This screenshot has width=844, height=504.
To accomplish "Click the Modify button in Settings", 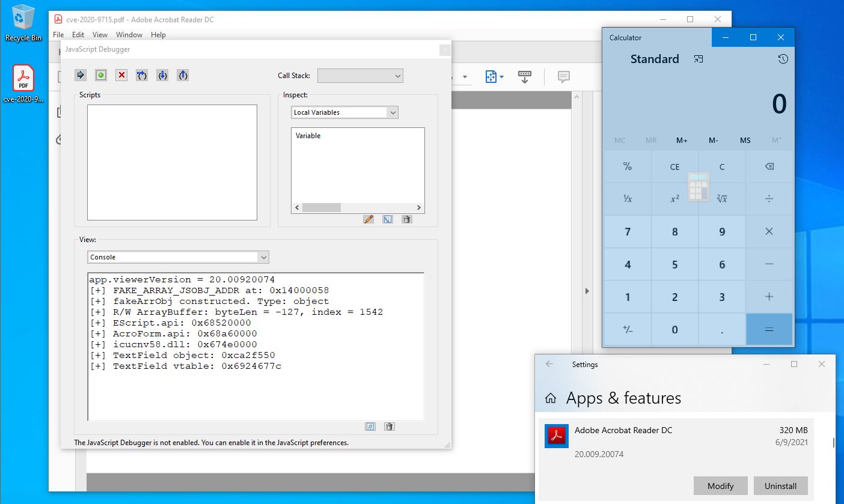I will click(720, 486).
